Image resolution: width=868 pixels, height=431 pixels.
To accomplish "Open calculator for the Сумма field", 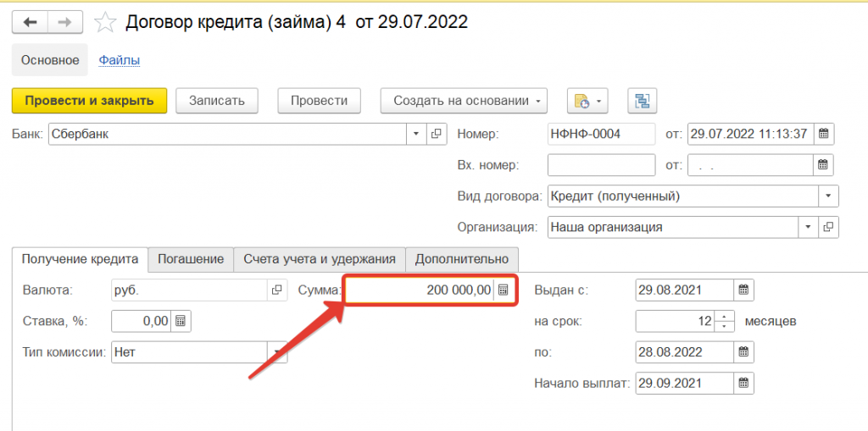I will click(504, 290).
